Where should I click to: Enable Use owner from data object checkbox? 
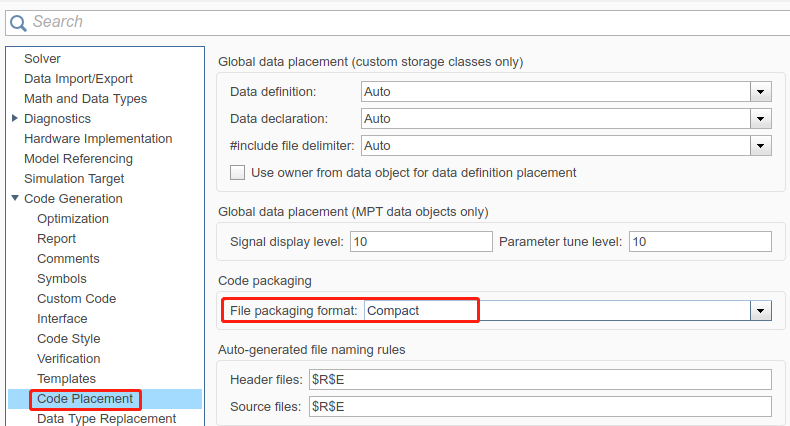pos(238,173)
